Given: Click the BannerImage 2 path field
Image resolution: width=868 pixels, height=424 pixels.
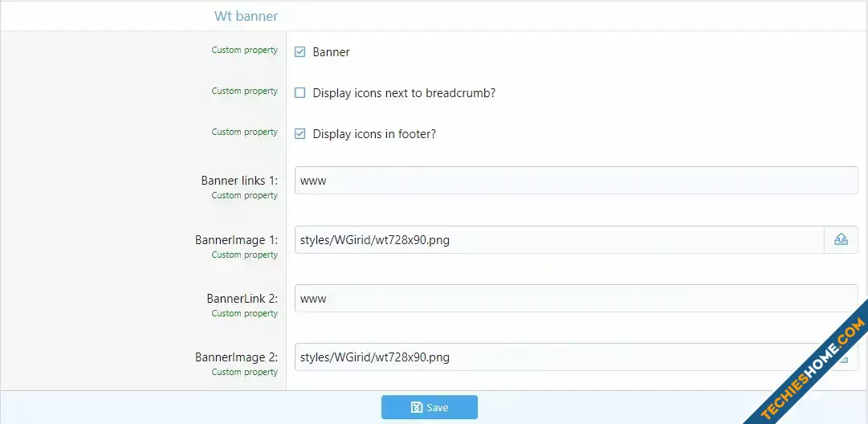Looking at the screenshot, I should pyautogui.click(x=560, y=357).
